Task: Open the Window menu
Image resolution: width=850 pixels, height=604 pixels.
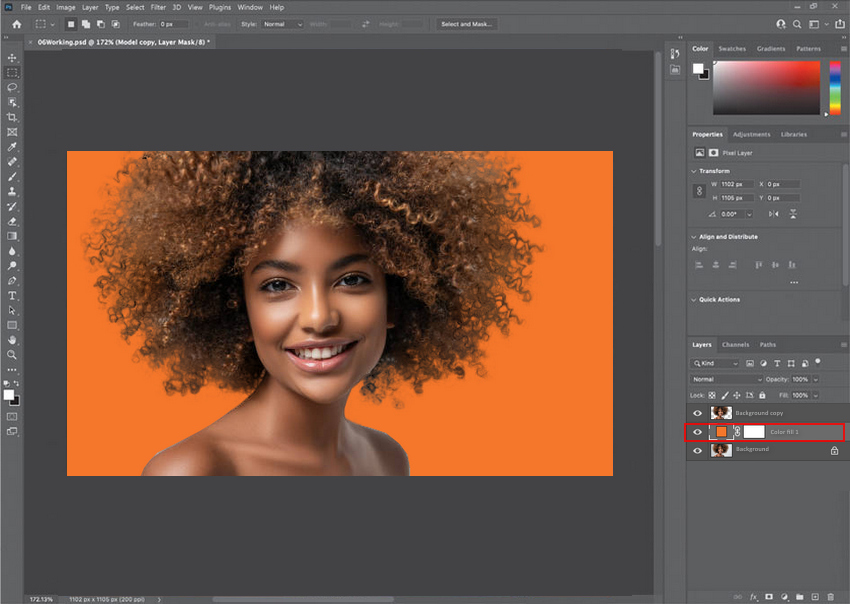Action: 250,7
